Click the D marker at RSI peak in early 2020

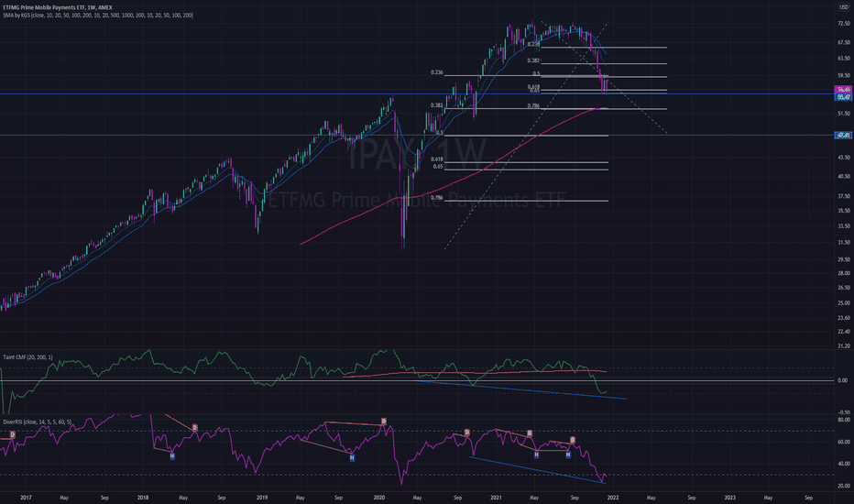pyautogui.click(x=384, y=422)
